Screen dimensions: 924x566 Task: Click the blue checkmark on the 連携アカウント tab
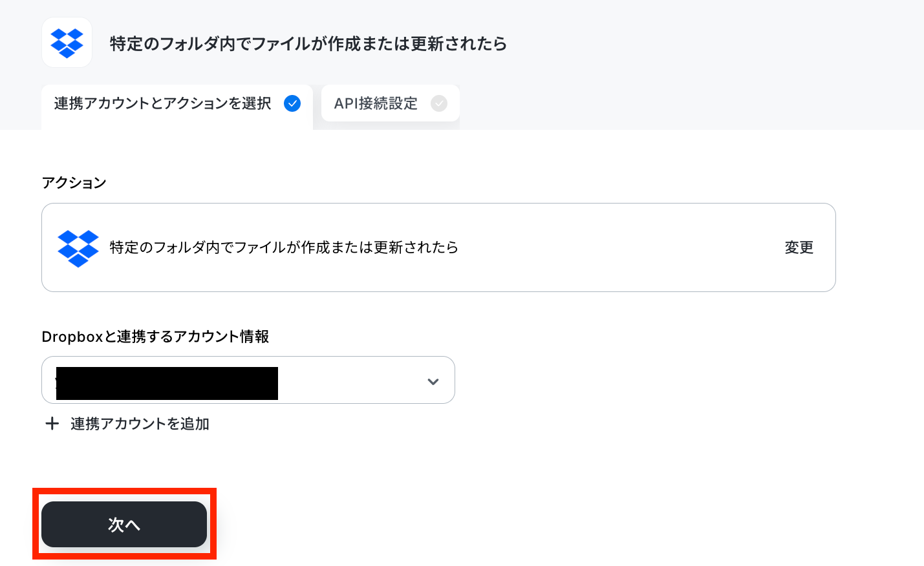(292, 103)
